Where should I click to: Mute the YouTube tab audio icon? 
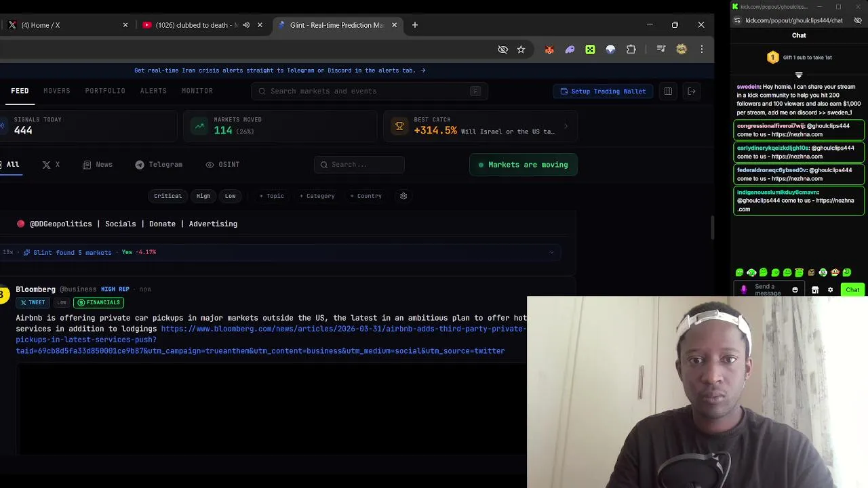(246, 25)
